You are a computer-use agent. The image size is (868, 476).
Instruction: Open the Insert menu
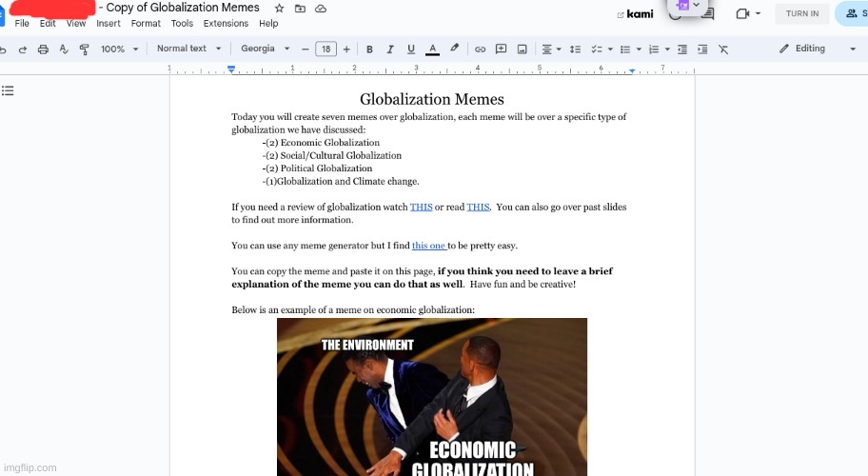tap(108, 23)
